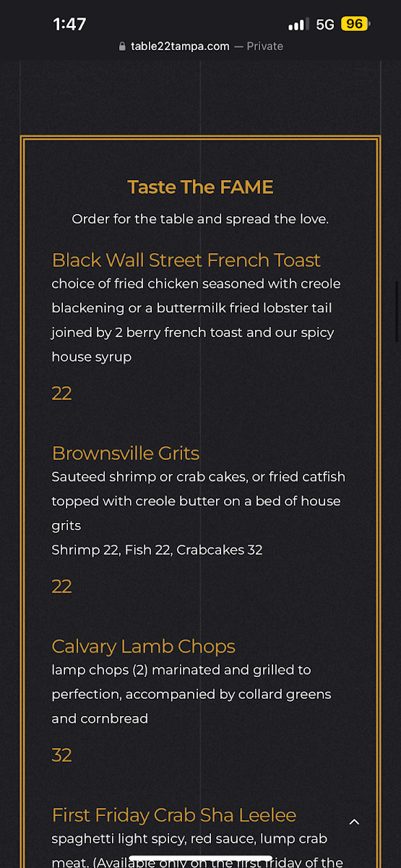Select the Taste The FAME heading
This screenshot has height=868, width=401.
pyautogui.click(x=200, y=187)
